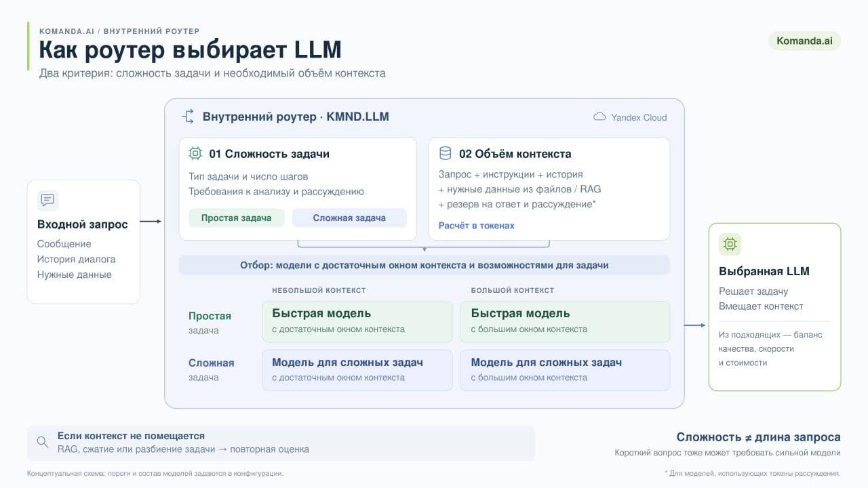Open Быстрая модель с большим окном контекста card
Screen dimensions: 868x488
click(x=565, y=322)
